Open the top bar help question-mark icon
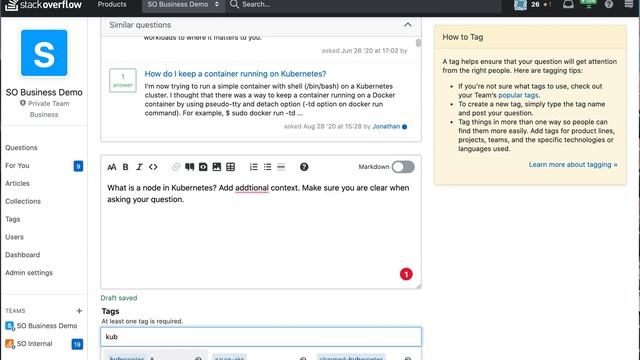The height and width of the screenshot is (360, 640). [x=609, y=4]
